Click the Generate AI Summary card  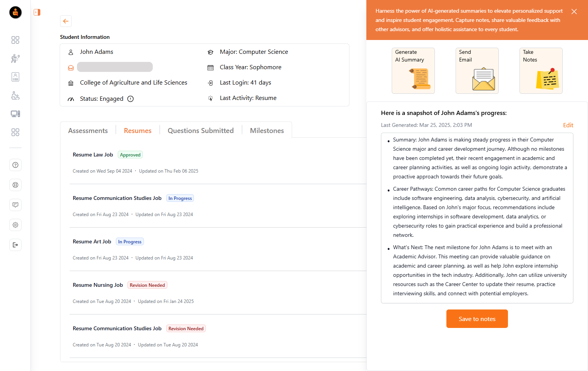click(x=413, y=71)
